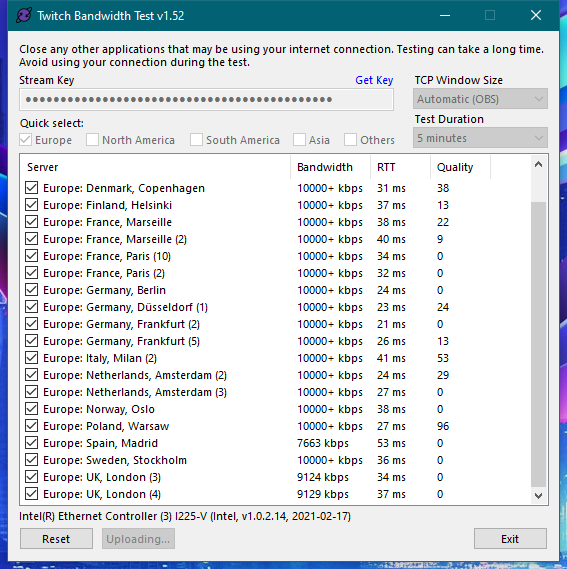
Task: Open the Get Key link
Action: coord(374,80)
